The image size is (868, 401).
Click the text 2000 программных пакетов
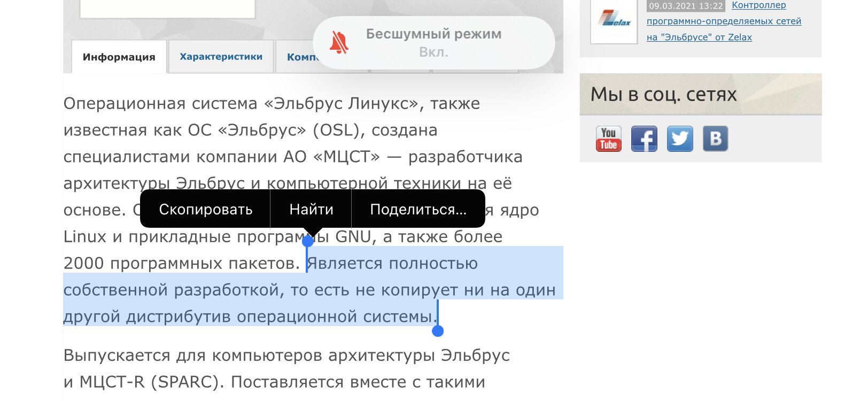click(182, 264)
